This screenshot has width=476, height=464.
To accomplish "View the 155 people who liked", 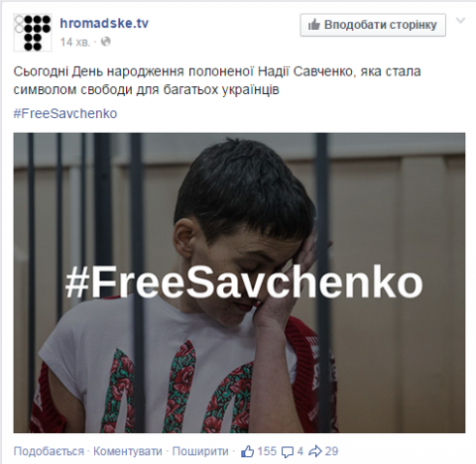I will pos(267,451).
